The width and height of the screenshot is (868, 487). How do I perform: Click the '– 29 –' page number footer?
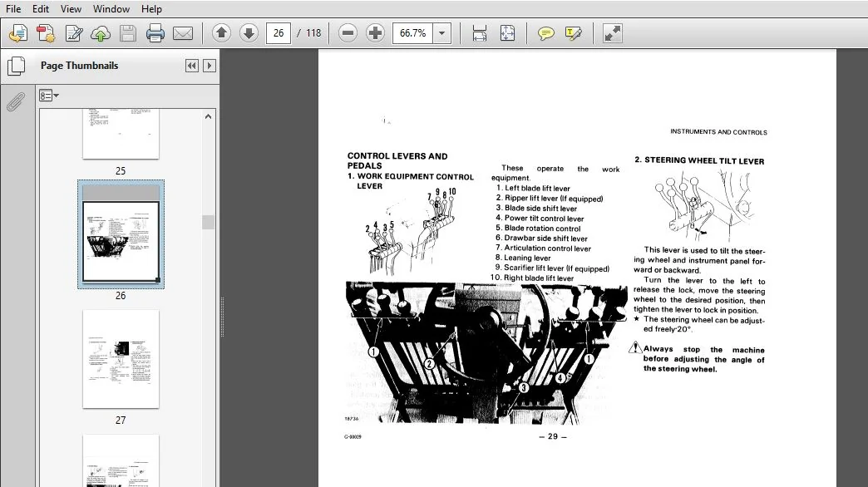tap(553, 436)
